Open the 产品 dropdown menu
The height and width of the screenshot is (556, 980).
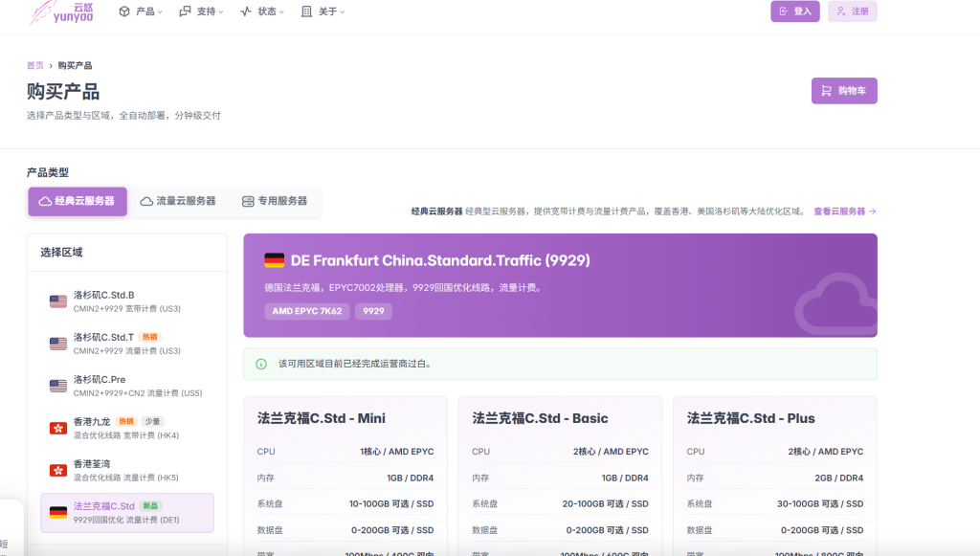141,11
